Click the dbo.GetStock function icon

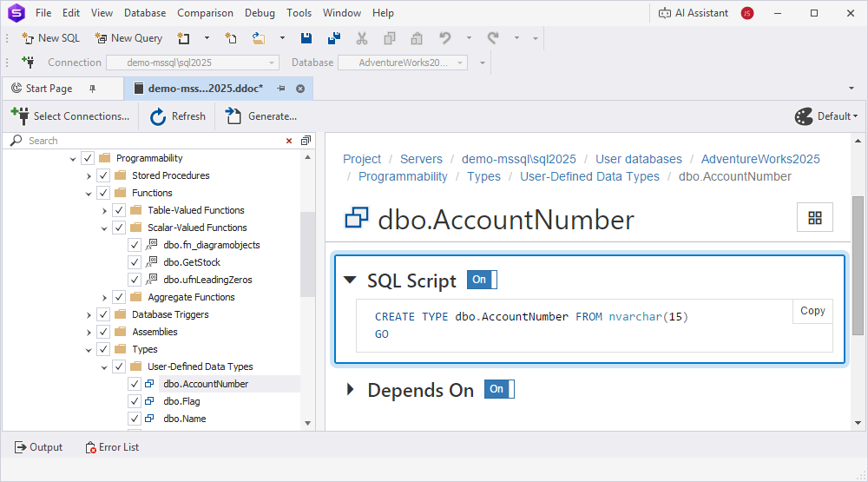151,262
